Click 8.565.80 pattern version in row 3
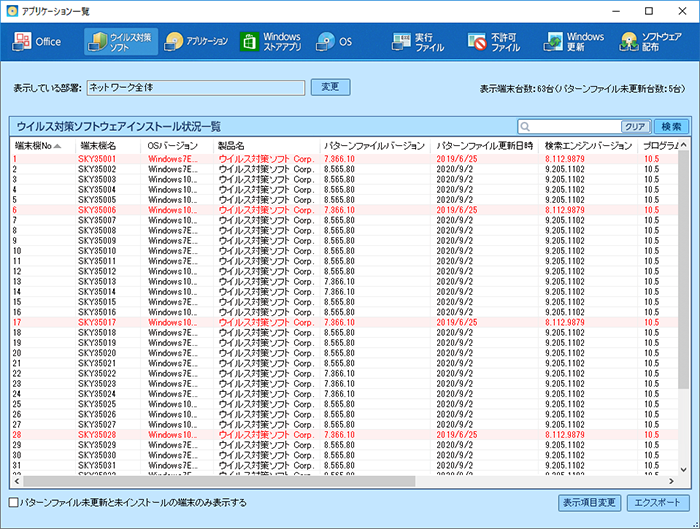This screenshot has width=700, height=529. [x=339, y=179]
